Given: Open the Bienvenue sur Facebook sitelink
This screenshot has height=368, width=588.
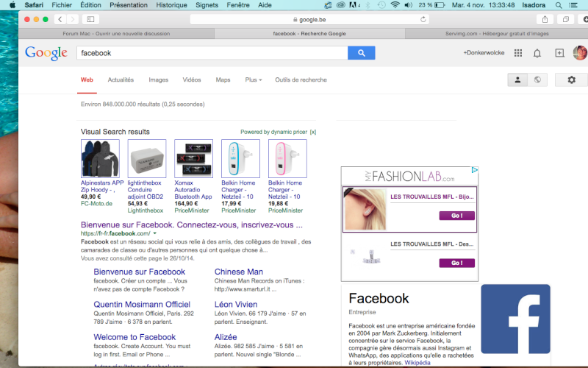Looking at the screenshot, I should (139, 272).
